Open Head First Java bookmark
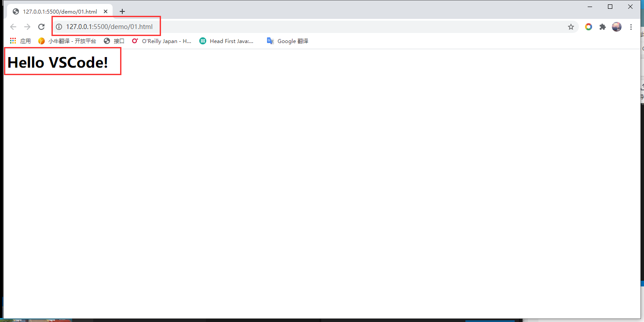 coord(227,41)
